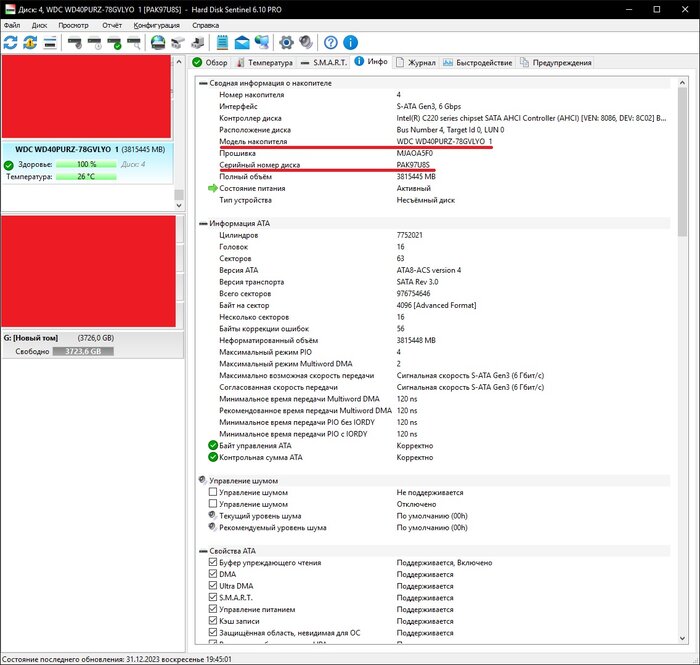Open help with the question mark icon
700x665 pixels.
pyautogui.click(x=330, y=43)
